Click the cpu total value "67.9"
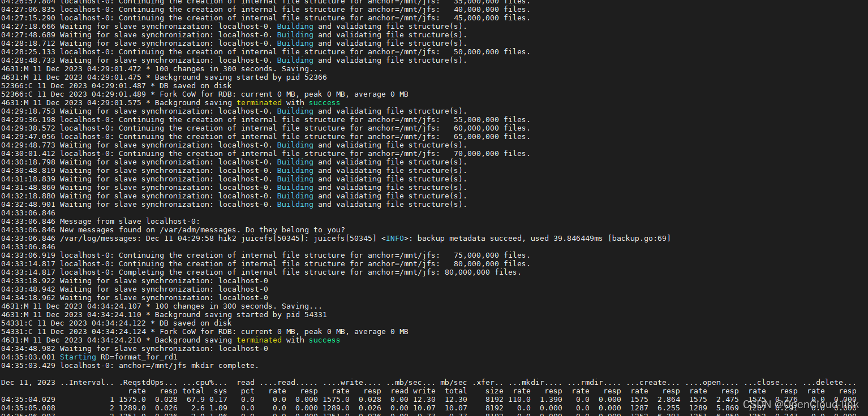This screenshot has width=868, height=416. [195, 400]
